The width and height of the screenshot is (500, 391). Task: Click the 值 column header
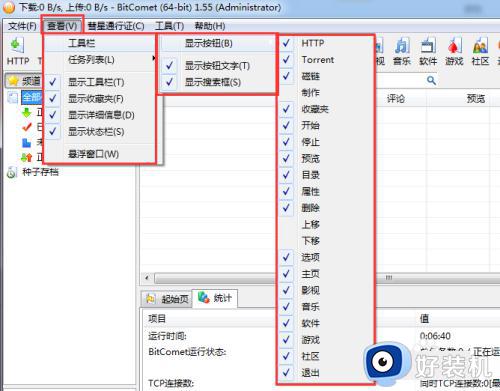click(424, 319)
